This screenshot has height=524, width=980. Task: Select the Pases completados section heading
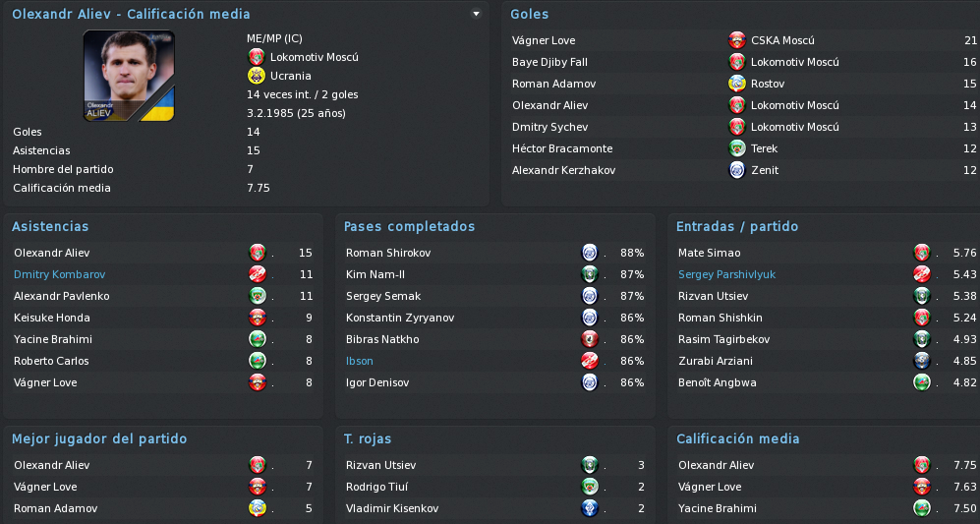point(409,226)
